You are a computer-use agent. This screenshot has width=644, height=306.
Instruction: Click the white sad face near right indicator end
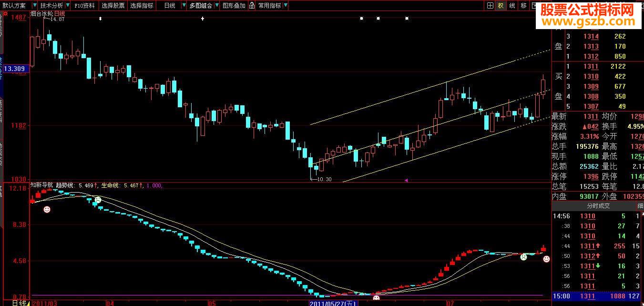click(x=523, y=257)
